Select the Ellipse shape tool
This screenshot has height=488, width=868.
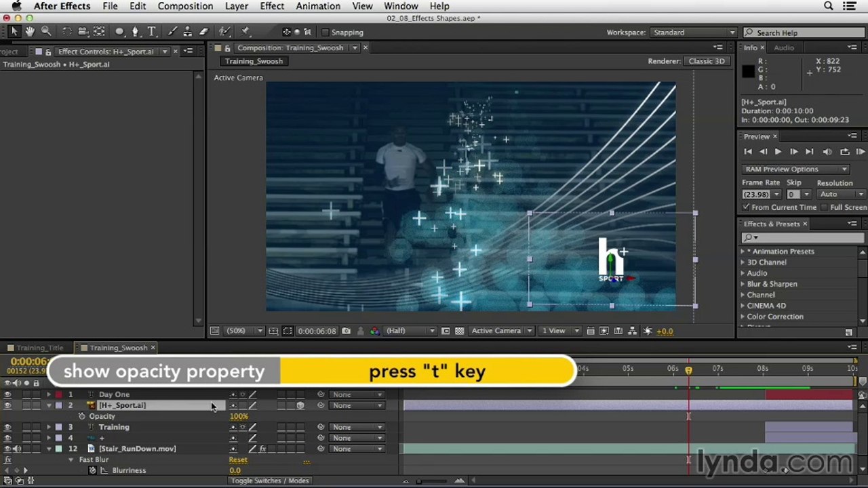tap(120, 32)
